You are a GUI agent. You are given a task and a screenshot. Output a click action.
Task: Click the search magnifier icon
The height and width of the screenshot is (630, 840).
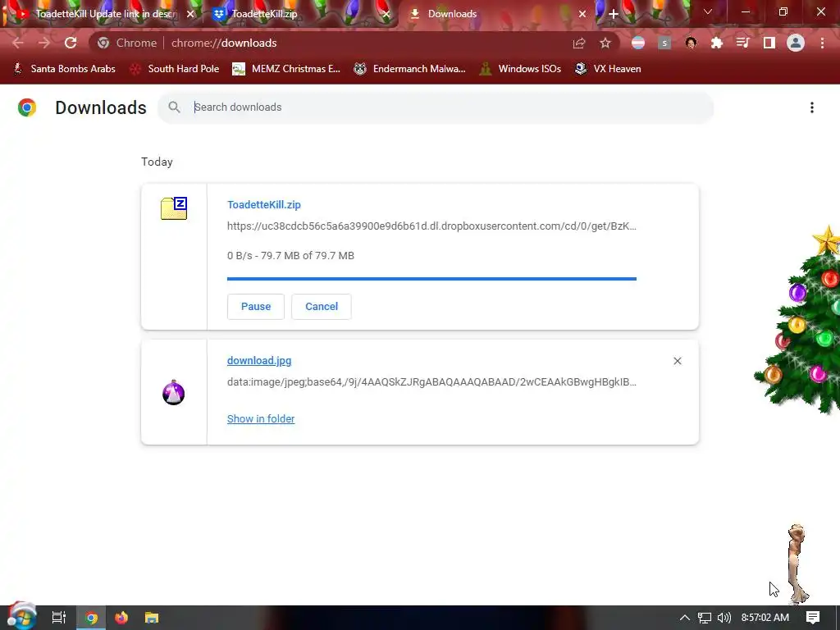coord(174,107)
